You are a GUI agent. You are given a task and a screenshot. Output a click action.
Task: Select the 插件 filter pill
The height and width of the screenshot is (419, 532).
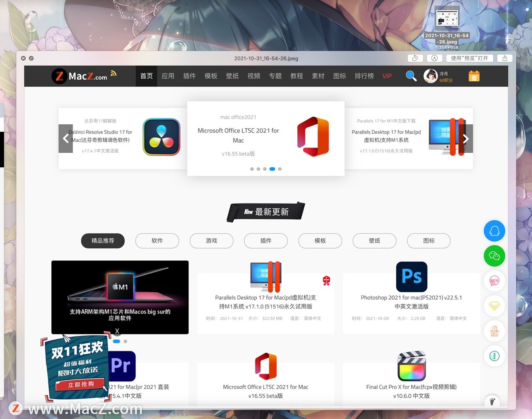click(x=266, y=241)
